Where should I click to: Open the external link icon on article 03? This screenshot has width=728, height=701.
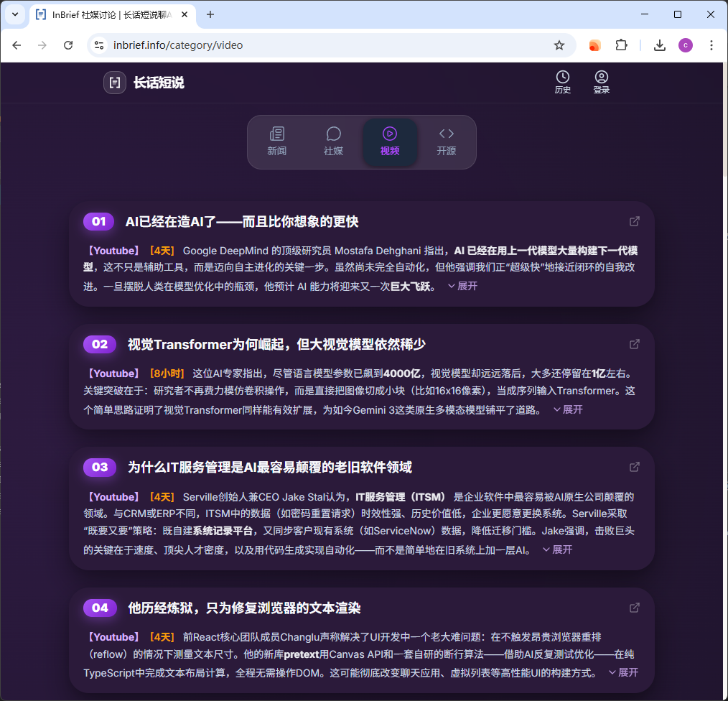[x=634, y=467]
